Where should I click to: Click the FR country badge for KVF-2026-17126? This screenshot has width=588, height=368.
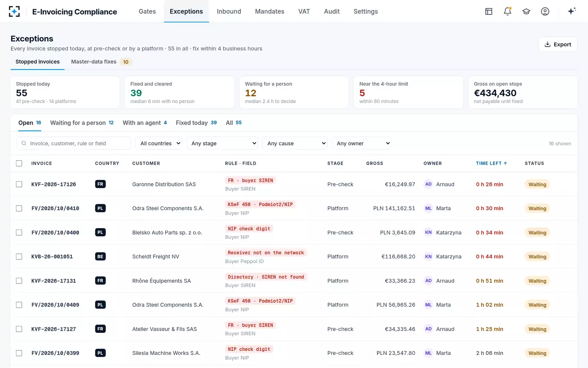tap(100, 184)
